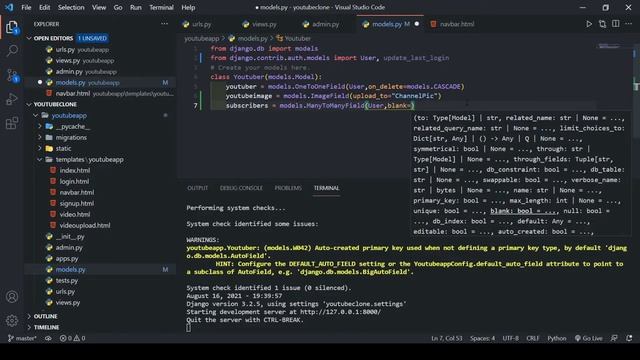Open the Go menu
The image size is (640, 360).
(118, 7)
